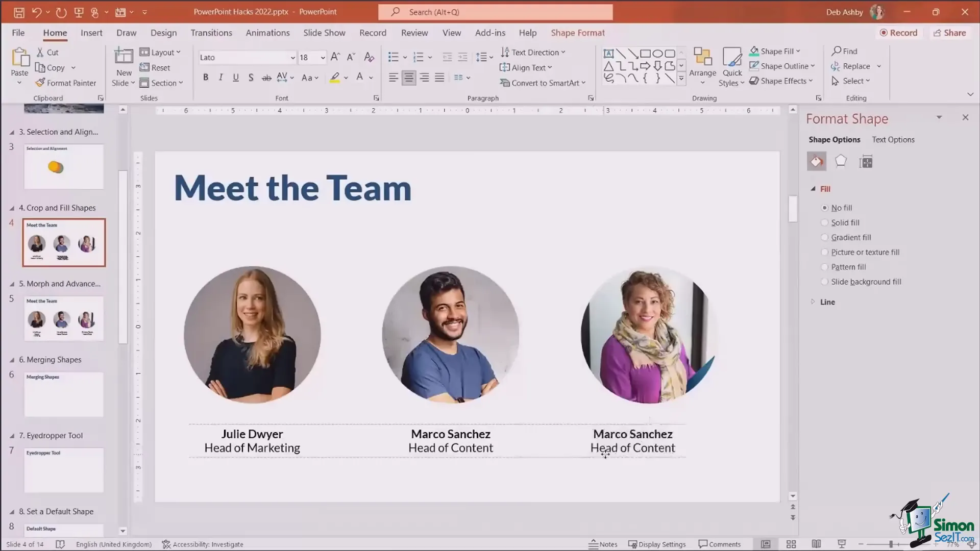Open the Shape Effects dropdown
Viewport: 980px width, 551px height.
(x=781, y=81)
